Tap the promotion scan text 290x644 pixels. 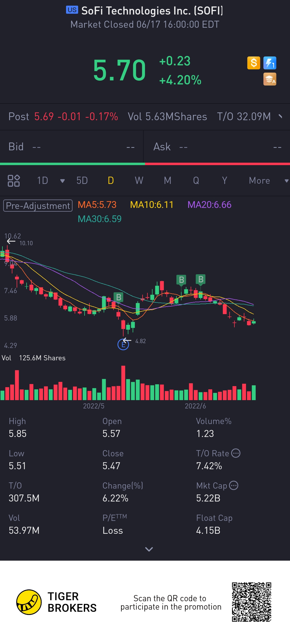[171, 602]
